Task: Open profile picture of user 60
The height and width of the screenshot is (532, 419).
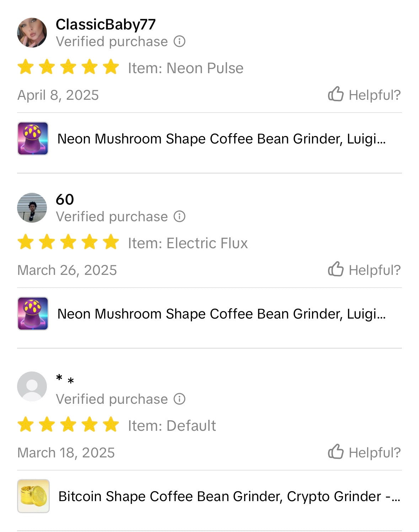Action: pyautogui.click(x=32, y=208)
